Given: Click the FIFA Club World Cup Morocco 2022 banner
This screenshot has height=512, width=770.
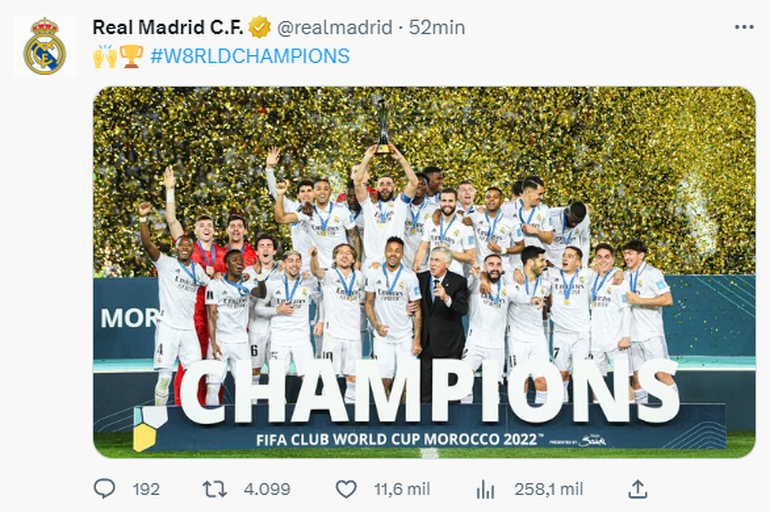Looking at the screenshot, I should [430, 428].
